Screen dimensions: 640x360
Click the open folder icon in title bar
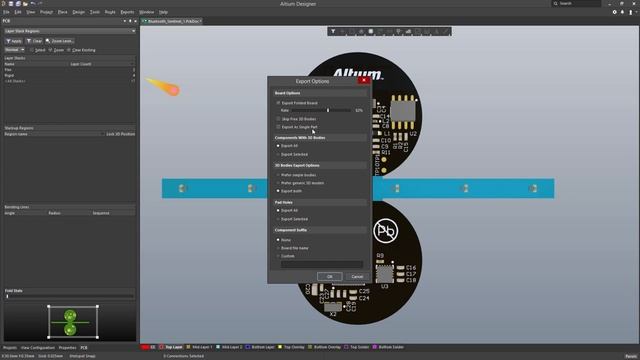25,3
